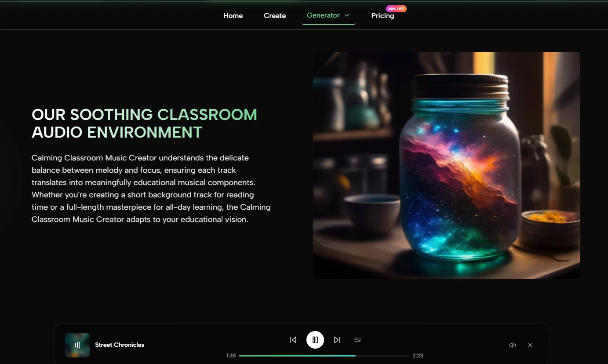Image resolution: width=608 pixels, height=364 pixels.
Task: Open the Create page
Action: point(275,15)
